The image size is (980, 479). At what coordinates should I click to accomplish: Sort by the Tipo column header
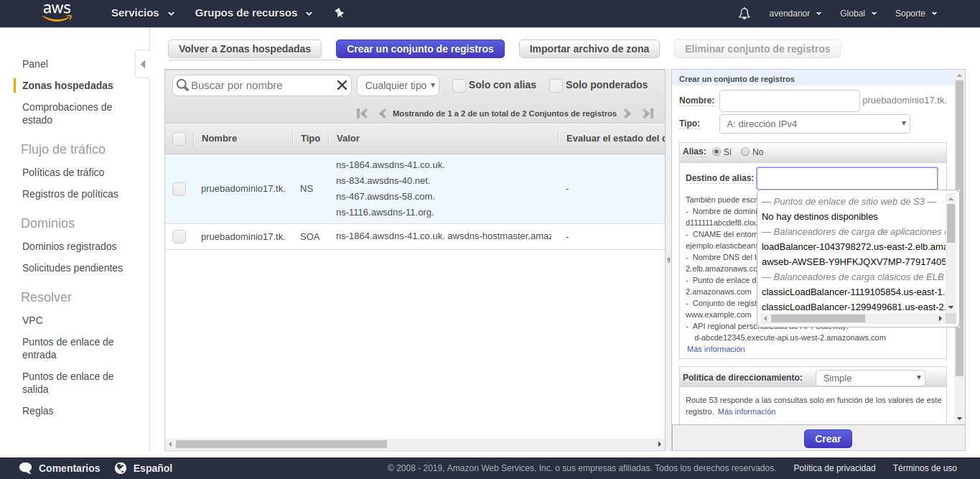point(310,139)
